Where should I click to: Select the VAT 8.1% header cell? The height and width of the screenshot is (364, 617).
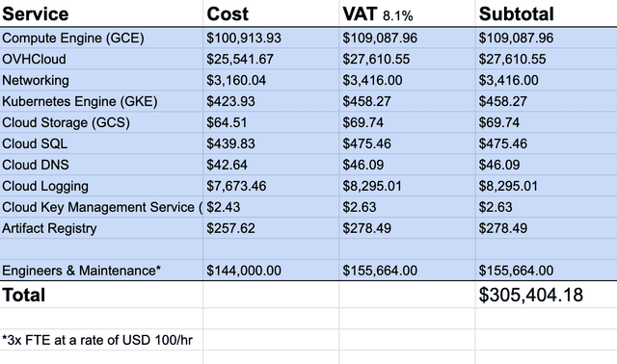pyautogui.click(x=407, y=13)
